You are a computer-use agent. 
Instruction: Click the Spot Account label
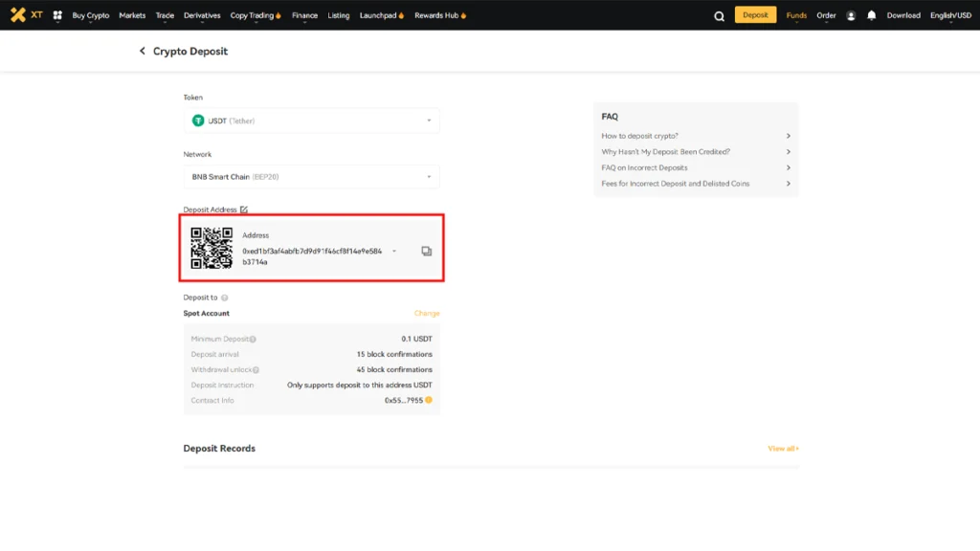coord(207,314)
